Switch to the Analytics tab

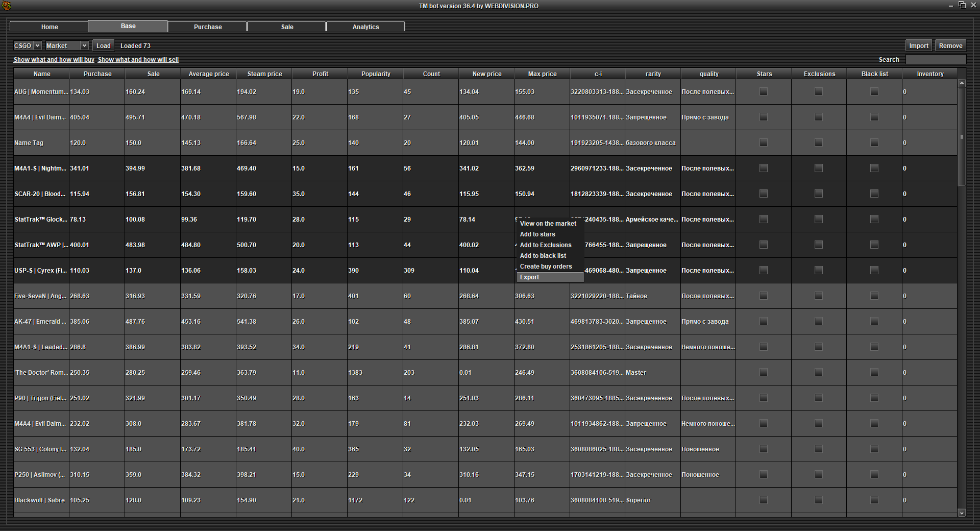(365, 27)
